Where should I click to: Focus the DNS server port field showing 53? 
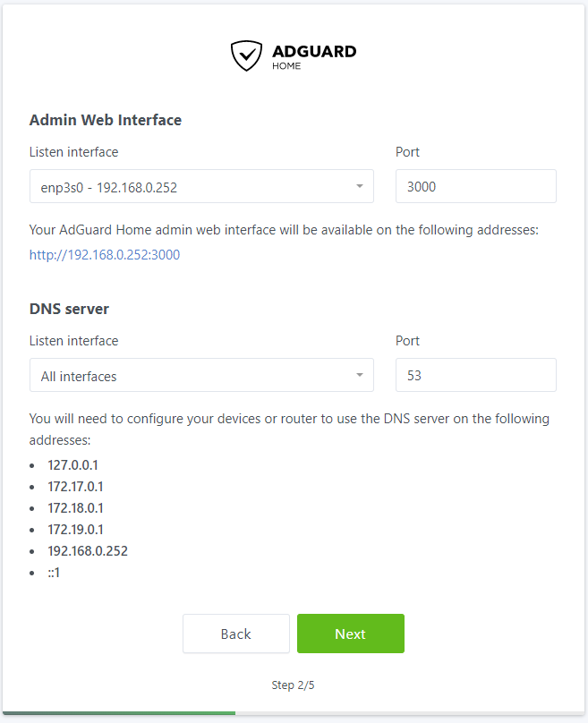point(475,376)
